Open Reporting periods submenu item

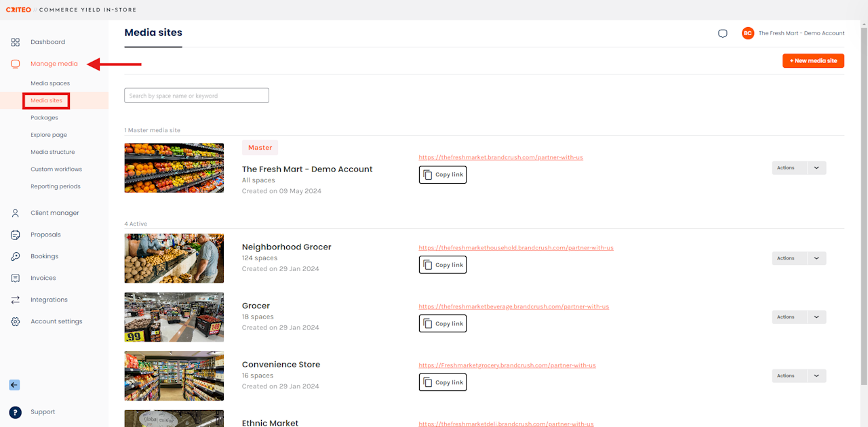56,186
